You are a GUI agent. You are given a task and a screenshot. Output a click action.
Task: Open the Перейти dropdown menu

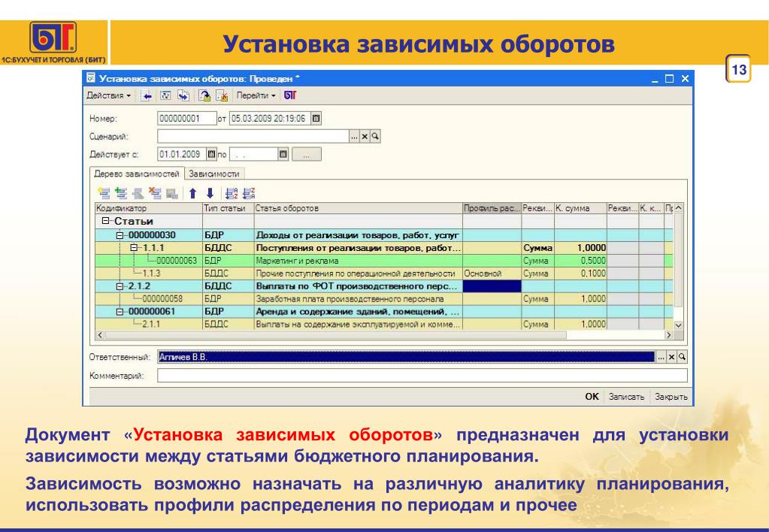tap(256, 95)
